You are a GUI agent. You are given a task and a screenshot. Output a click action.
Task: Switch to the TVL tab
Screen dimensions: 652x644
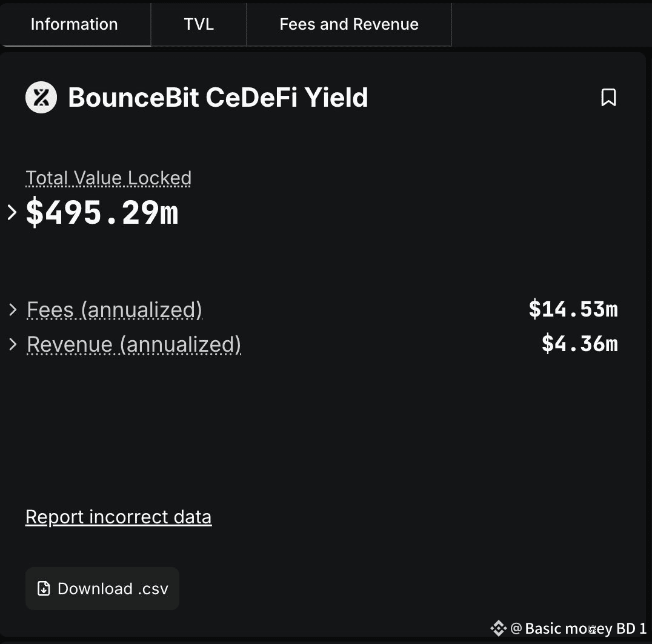199,24
